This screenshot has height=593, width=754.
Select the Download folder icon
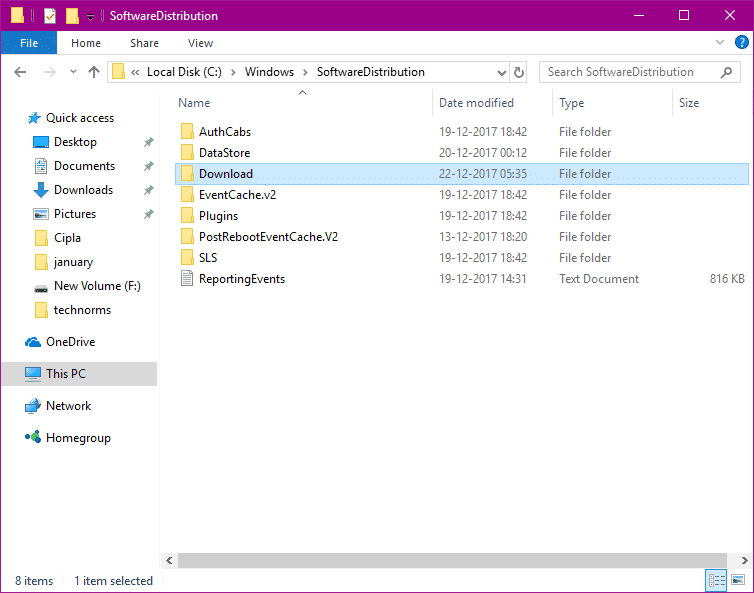pyautogui.click(x=187, y=174)
